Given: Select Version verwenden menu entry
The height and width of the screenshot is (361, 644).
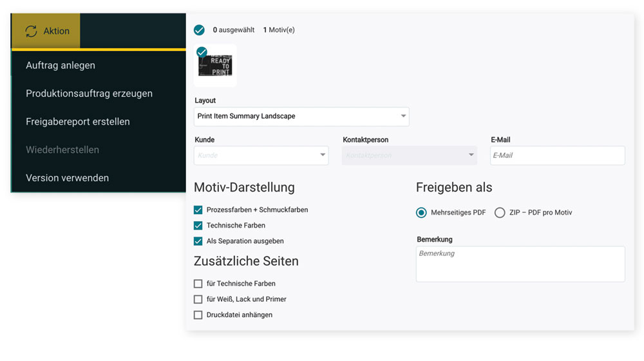Looking at the screenshot, I should click(67, 177).
